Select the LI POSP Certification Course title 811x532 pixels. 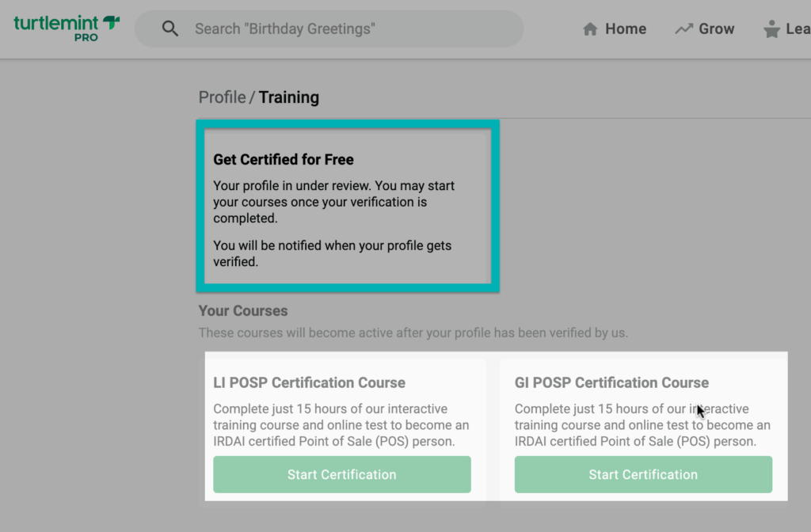310,382
